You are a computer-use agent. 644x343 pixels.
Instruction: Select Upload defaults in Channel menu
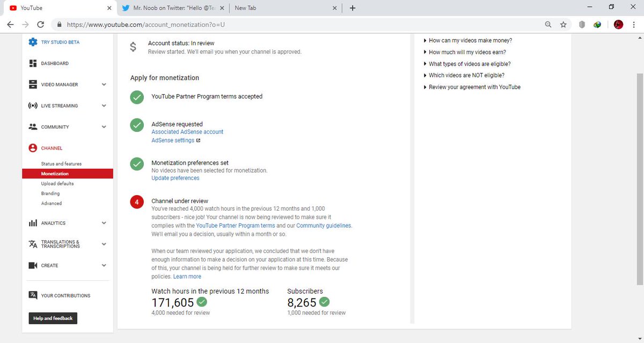57,183
